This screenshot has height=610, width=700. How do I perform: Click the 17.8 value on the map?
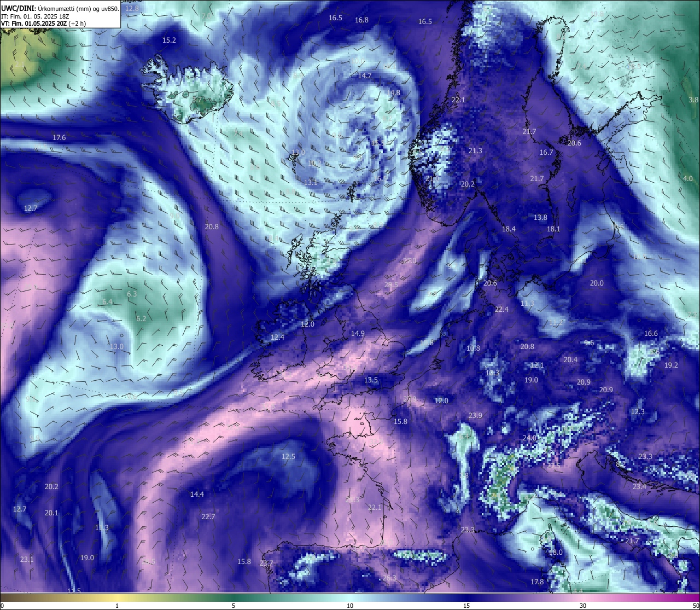[x=537, y=582]
